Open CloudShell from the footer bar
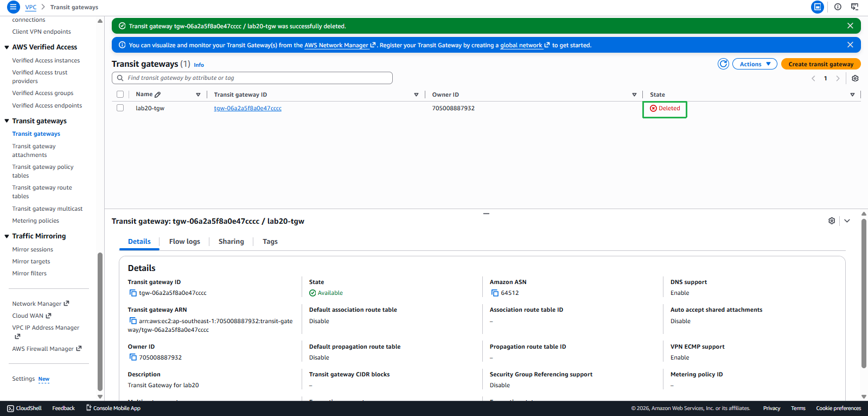 pyautogui.click(x=24, y=408)
